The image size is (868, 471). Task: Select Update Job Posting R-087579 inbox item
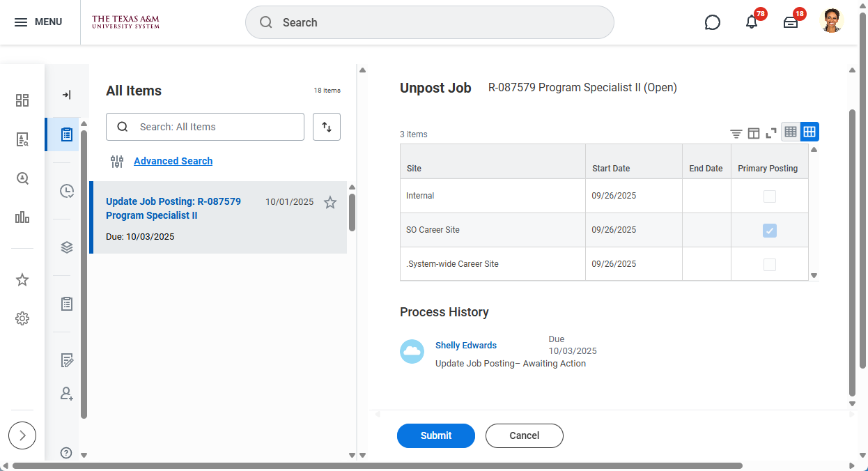pyautogui.click(x=173, y=208)
